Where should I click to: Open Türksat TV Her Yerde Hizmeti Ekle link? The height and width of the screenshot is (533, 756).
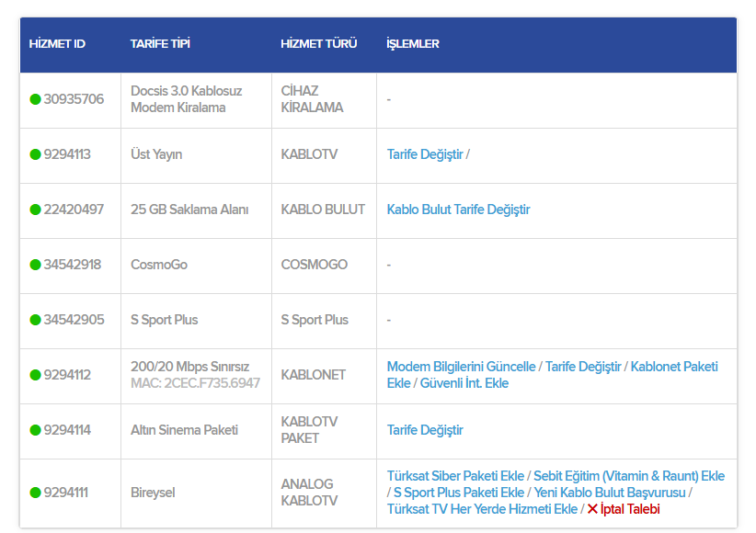pyautogui.click(x=482, y=509)
